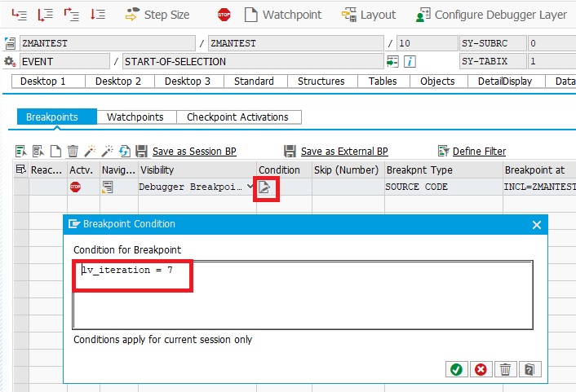
Task: Click the Define Filter icon
Action: (443, 151)
